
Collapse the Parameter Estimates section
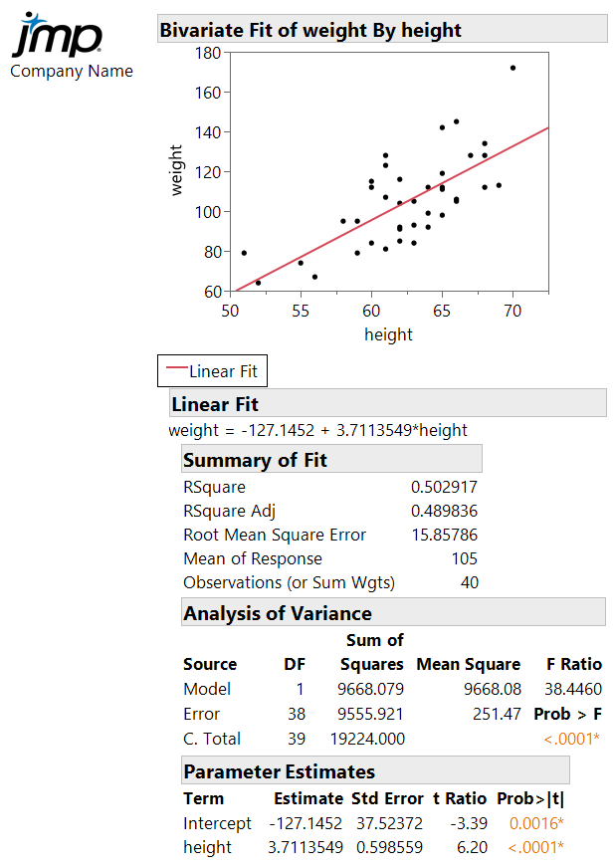(279, 771)
